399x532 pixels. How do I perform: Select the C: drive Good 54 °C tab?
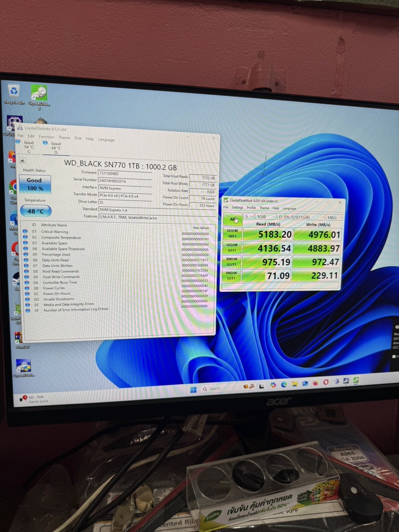[27, 147]
